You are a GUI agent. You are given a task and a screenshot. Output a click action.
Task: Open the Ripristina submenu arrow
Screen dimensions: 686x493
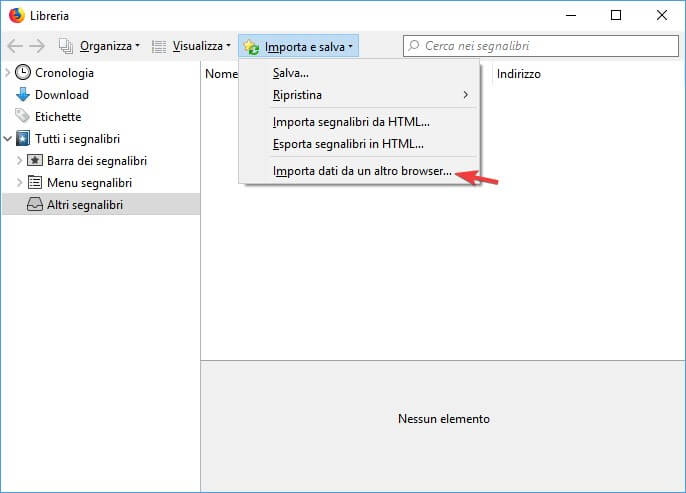[466, 94]
